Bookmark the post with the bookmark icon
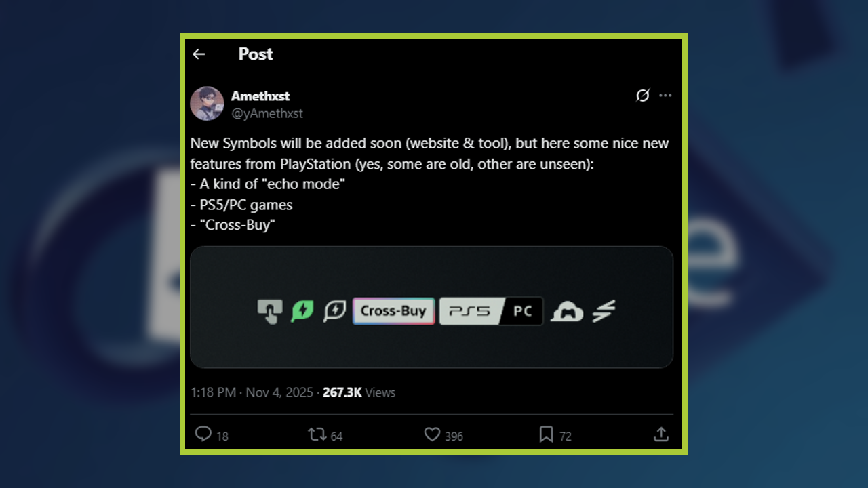 (546, 434)
